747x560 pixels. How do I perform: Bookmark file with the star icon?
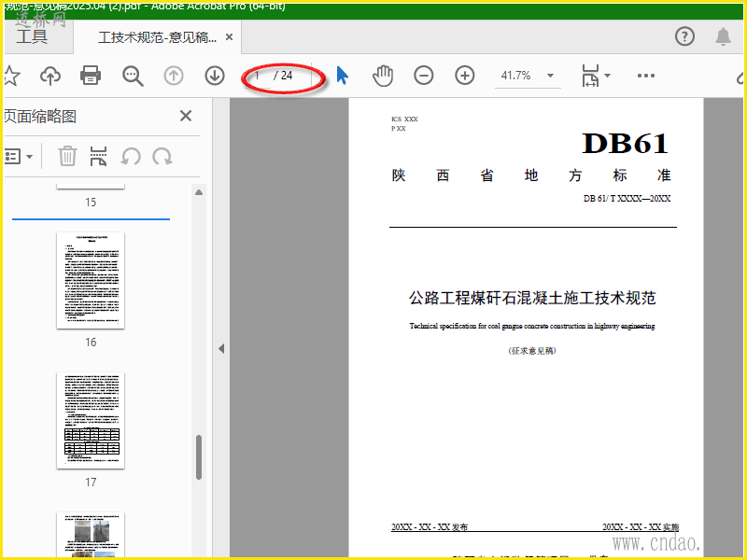click(x=11, y=76)
